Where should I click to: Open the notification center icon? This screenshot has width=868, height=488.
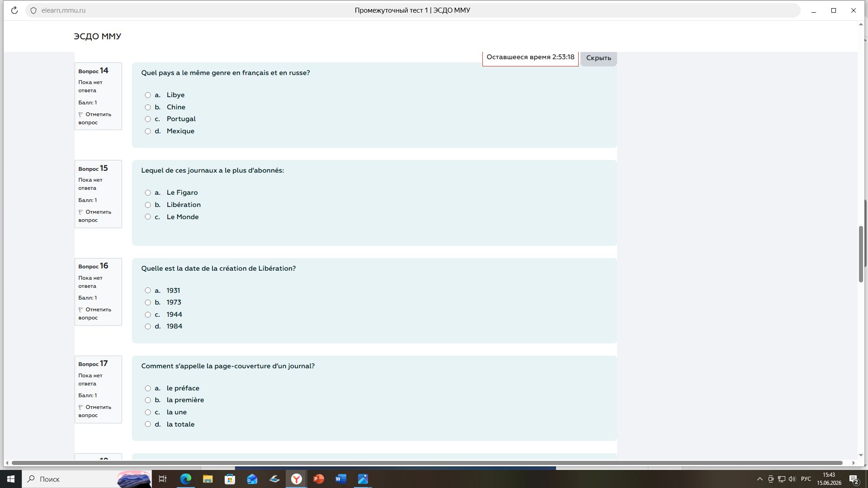tap(854, 479)
